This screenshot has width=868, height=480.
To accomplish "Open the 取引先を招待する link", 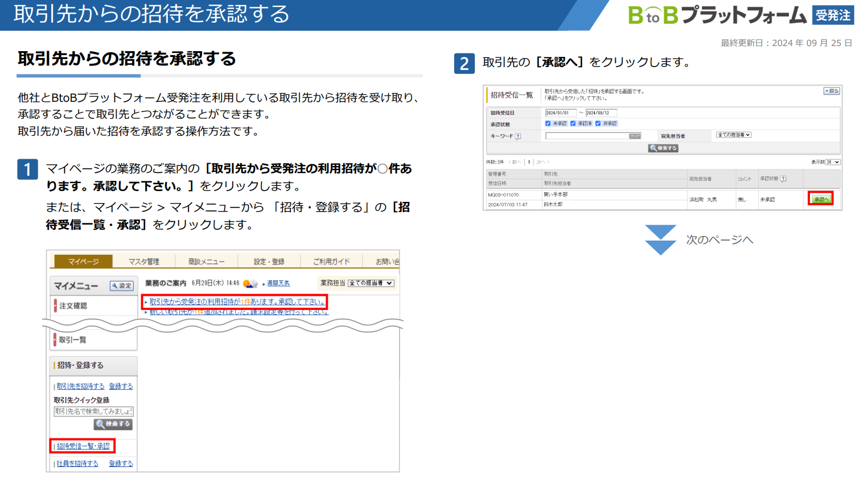I will pos(80,386).
